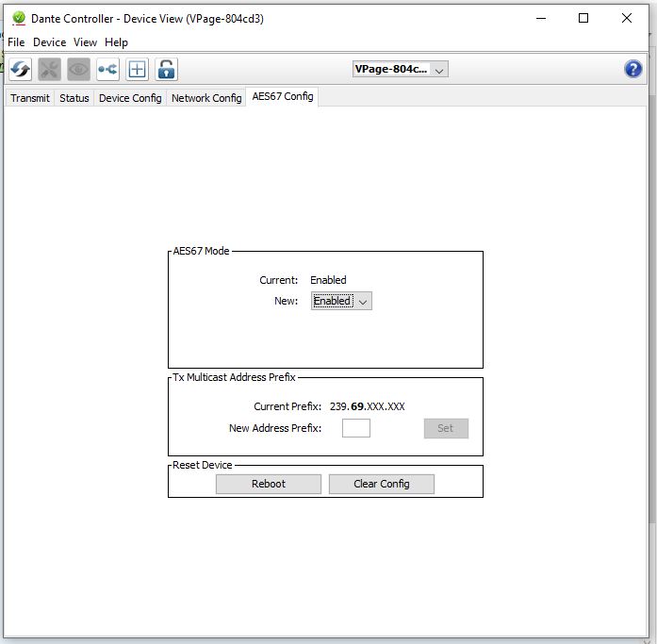This screenshot has height=644, width=657.
Task: Switch to the Network Config tab
Action: tap(206, 98)
